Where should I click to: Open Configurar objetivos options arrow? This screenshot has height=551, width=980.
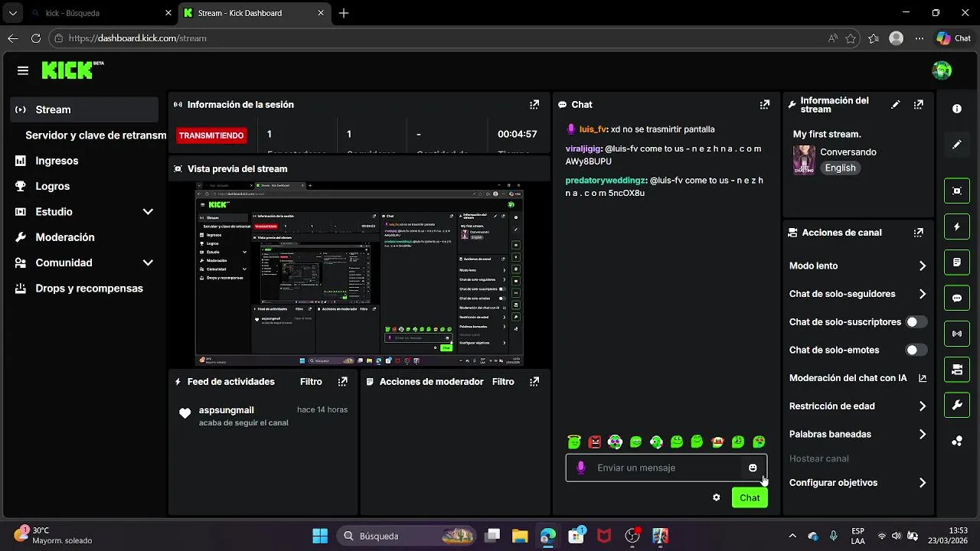(922, 483)
